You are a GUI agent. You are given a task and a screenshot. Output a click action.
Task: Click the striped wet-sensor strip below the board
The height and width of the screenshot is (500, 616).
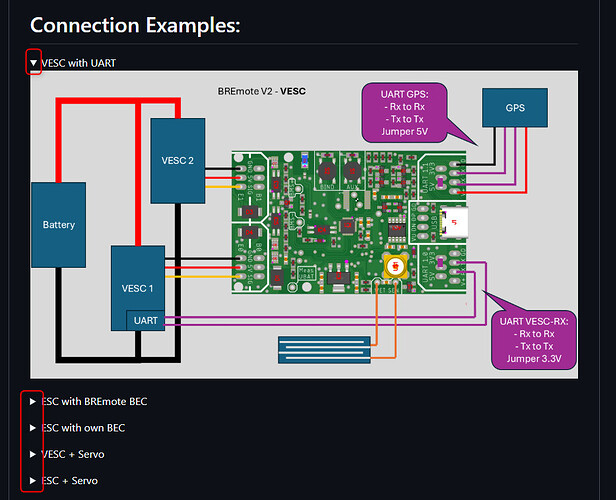(324, 350)
